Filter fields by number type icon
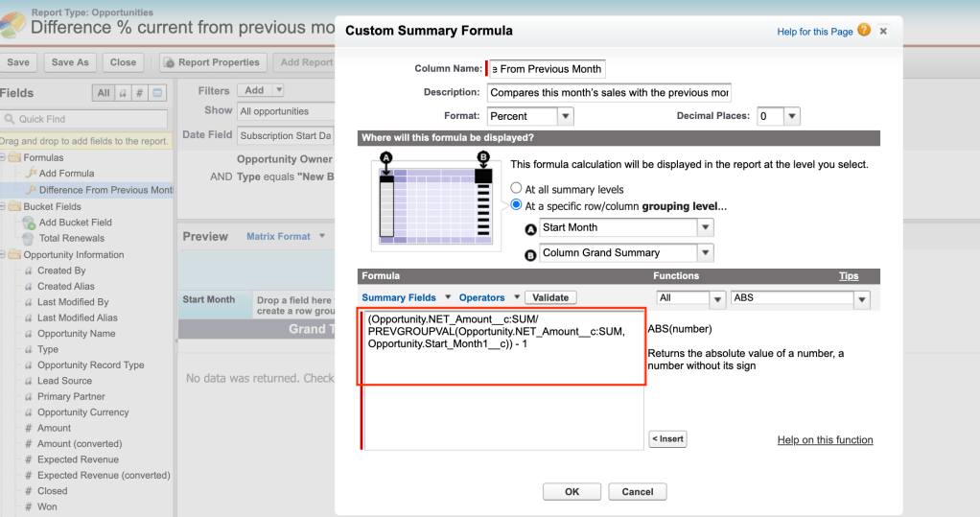 pyautogui.click(x=140, y=93)
